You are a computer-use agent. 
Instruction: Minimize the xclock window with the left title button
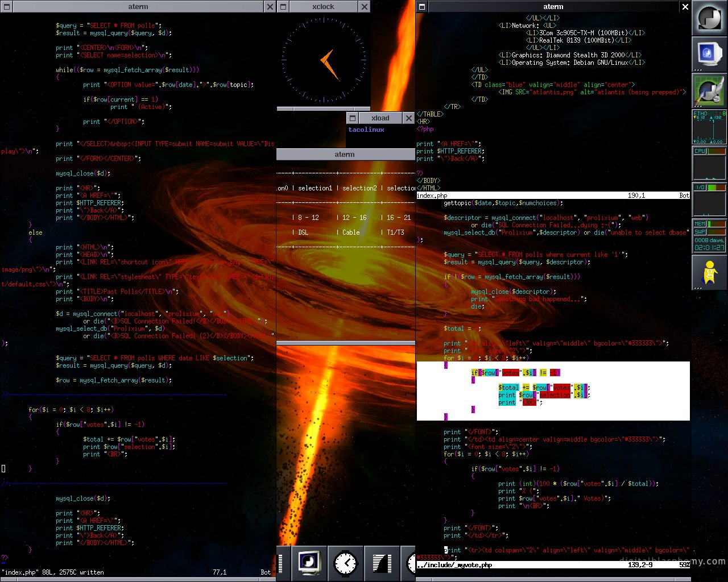(283, 7)
